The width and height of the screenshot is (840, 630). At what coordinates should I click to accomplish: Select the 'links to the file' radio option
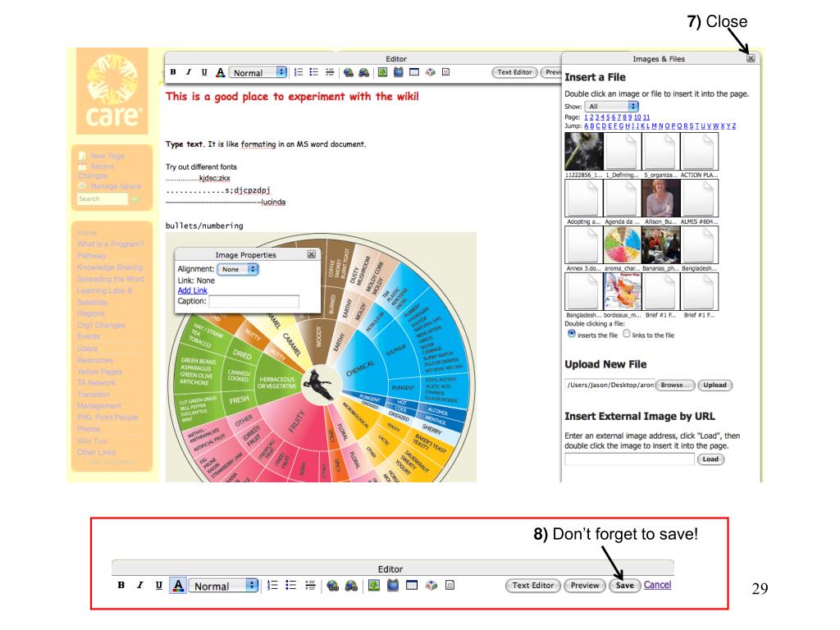[626, 334]
